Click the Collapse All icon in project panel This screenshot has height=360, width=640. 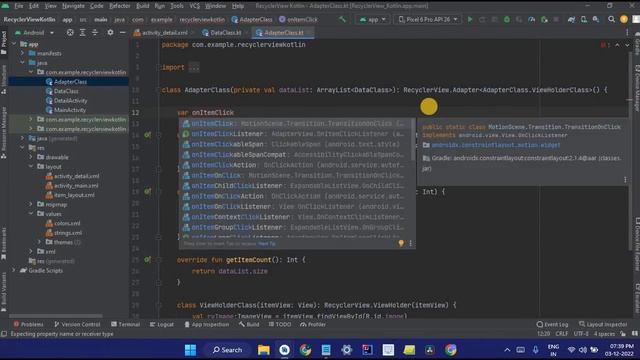coord(95,32)
